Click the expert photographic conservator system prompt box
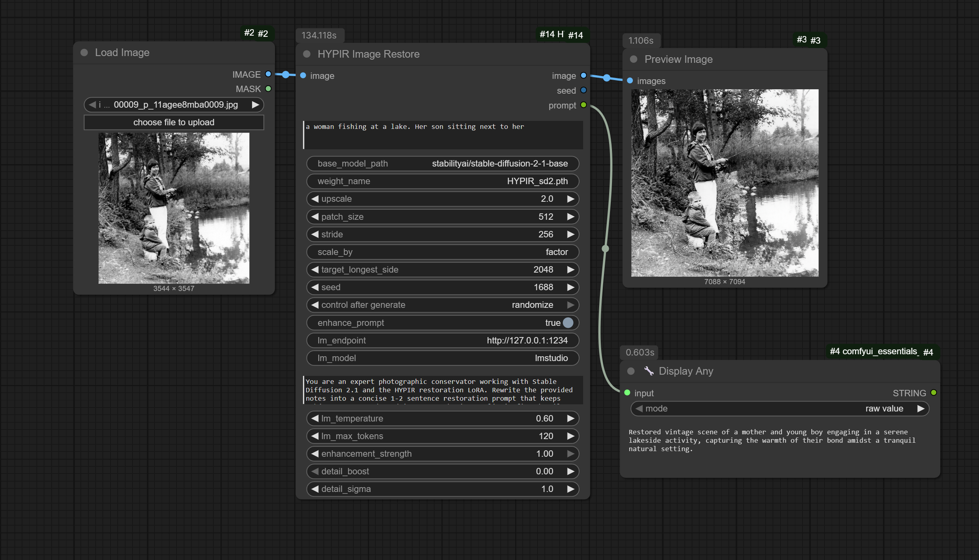Viewport: 979px width, 560px height. [443, 390]
